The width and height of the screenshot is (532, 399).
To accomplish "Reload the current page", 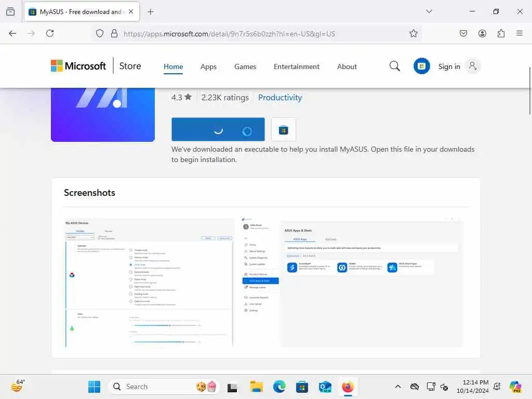I will [x=50, y=33].
